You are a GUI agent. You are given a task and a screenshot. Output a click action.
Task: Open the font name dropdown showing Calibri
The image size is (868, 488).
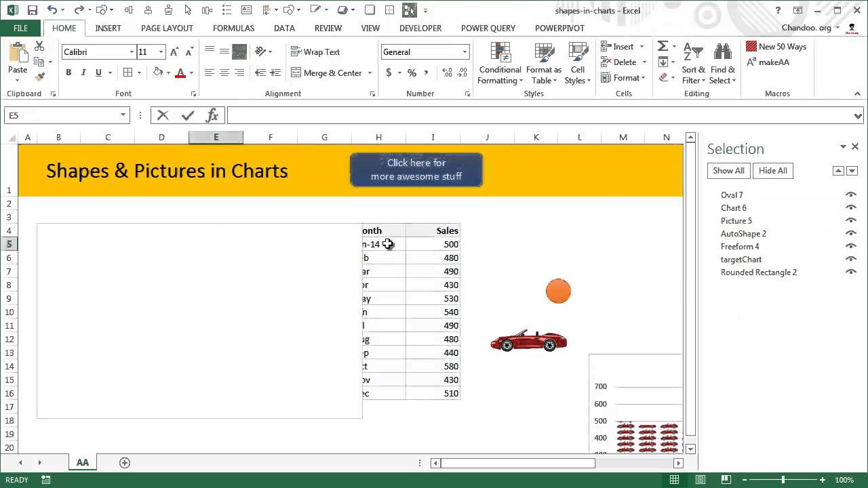(x=132, y=52)
